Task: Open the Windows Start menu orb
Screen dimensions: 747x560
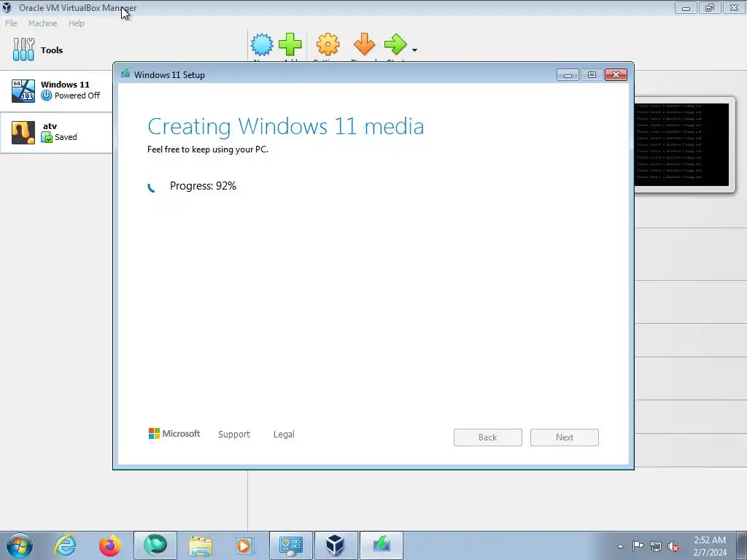Action: pyautogui.click(x=20, y=545)
